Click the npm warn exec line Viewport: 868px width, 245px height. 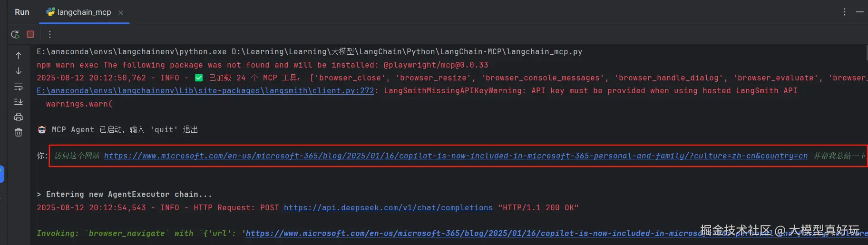click(263, 65)
